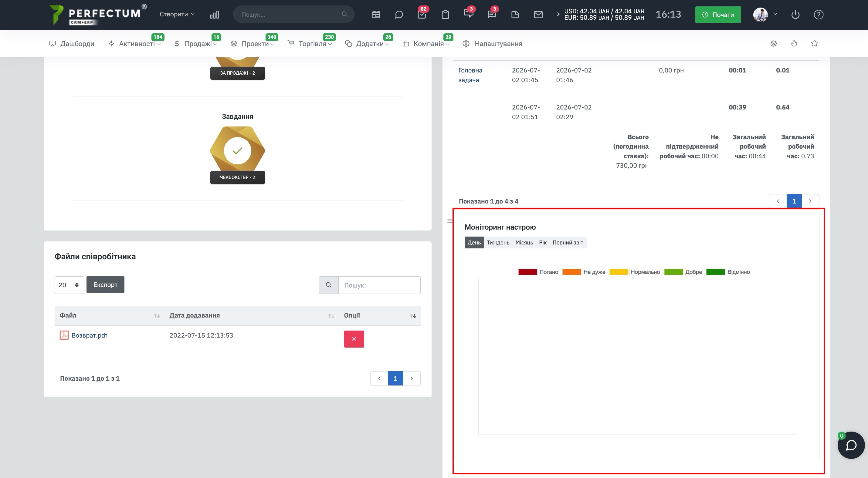Open the Возврат.pdf file link

[89, 335]
